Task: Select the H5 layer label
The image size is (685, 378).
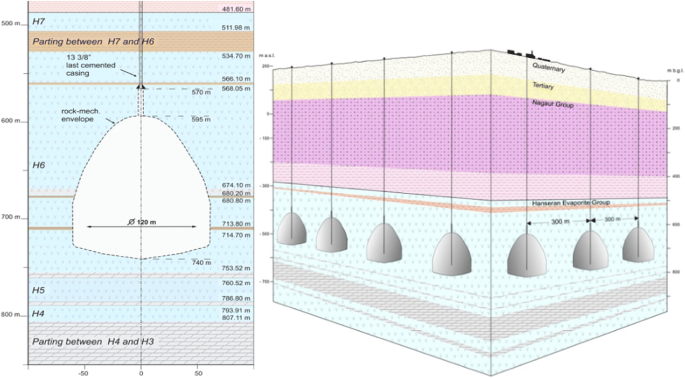Action: click(39, 290)
